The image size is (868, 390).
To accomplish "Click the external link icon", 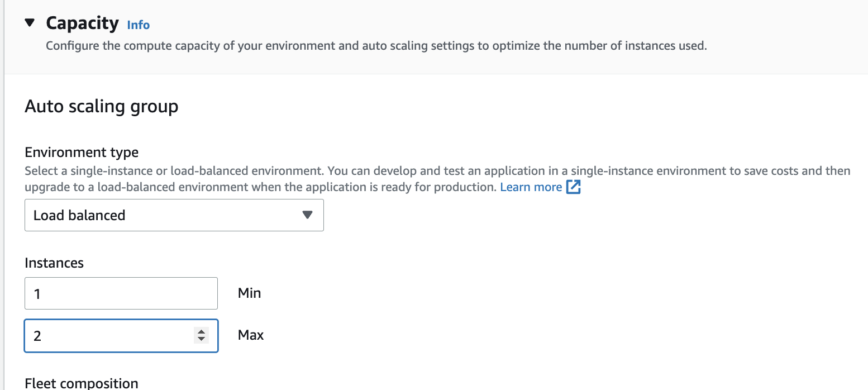I will point(574,187).
